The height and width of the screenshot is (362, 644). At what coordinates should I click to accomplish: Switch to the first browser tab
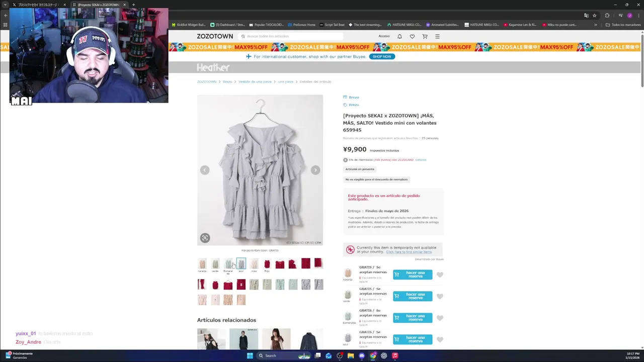point(38,5)
